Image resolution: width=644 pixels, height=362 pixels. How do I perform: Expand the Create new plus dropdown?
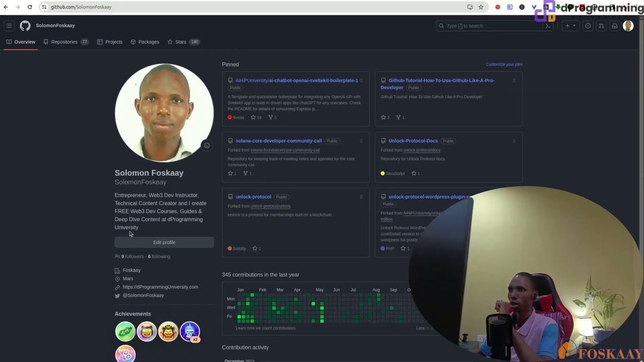(x=570, y=26)
